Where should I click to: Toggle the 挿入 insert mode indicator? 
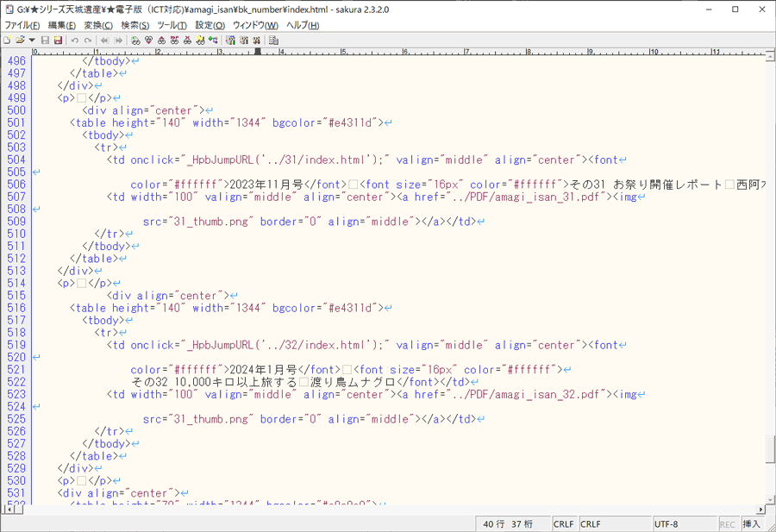[x=751, y=523]
